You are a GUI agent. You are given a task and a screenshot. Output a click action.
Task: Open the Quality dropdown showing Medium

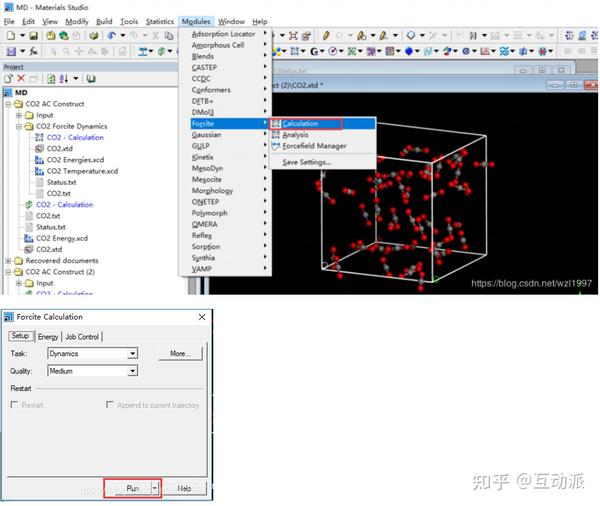132,371
